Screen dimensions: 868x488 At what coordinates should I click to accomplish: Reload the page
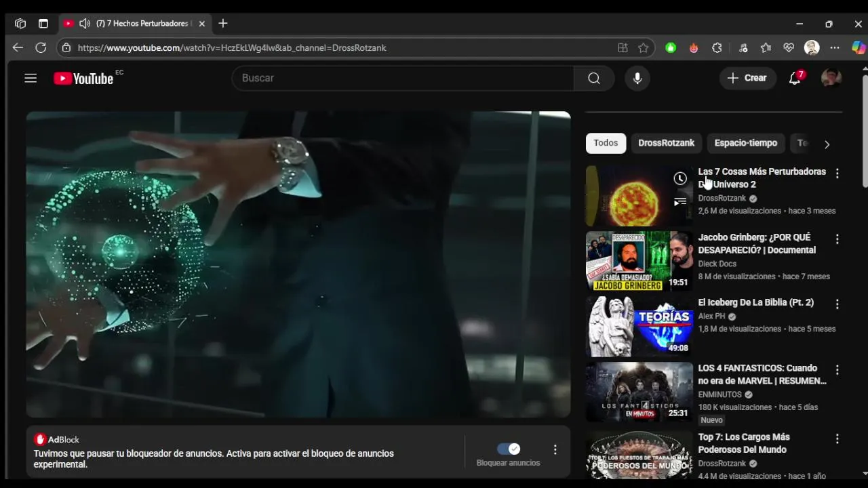[x=41, y=47]
